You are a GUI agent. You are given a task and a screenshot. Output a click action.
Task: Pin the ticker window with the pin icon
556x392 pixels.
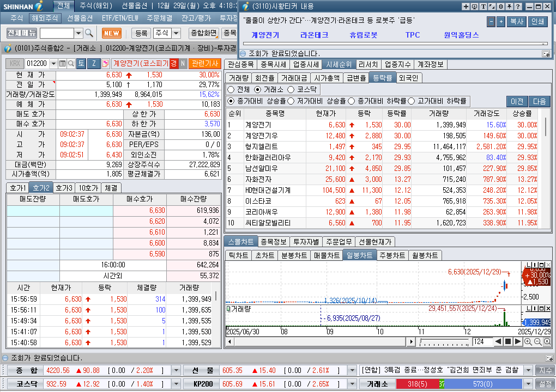(509, 7)
